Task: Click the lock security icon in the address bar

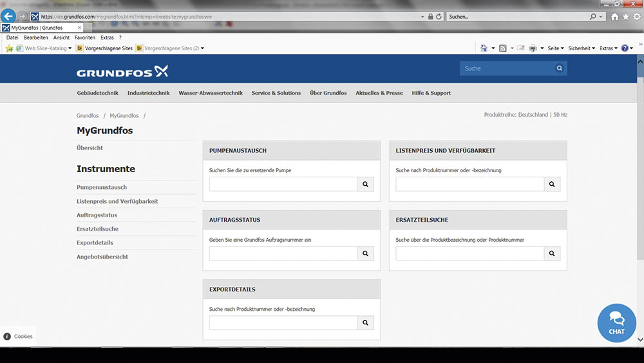Action: coord(430,17)
